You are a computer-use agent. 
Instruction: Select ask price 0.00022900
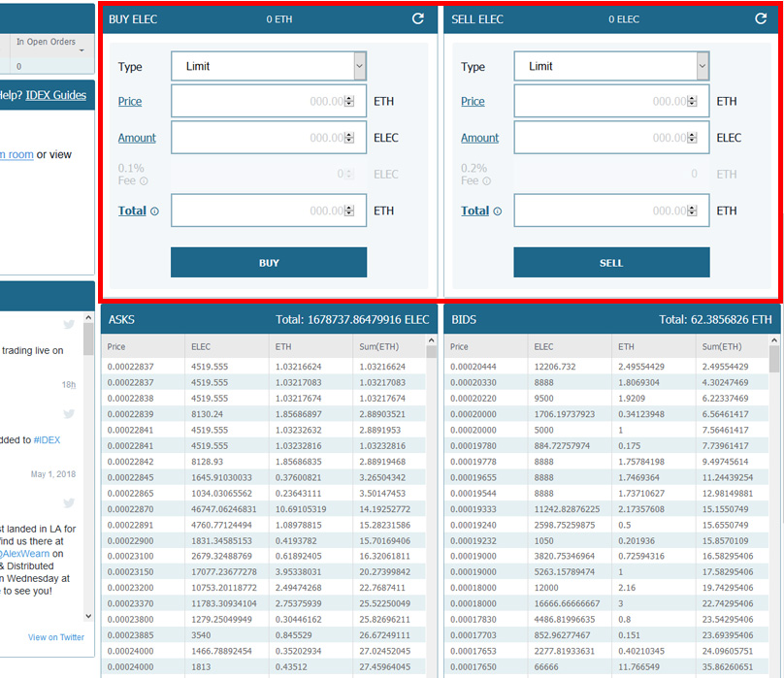click(x=130, y=540)
